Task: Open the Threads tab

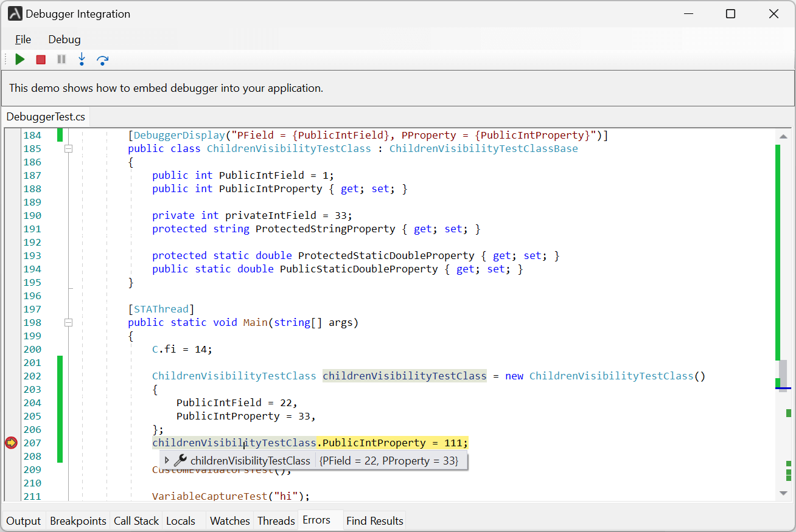Action: coord(276,521)
